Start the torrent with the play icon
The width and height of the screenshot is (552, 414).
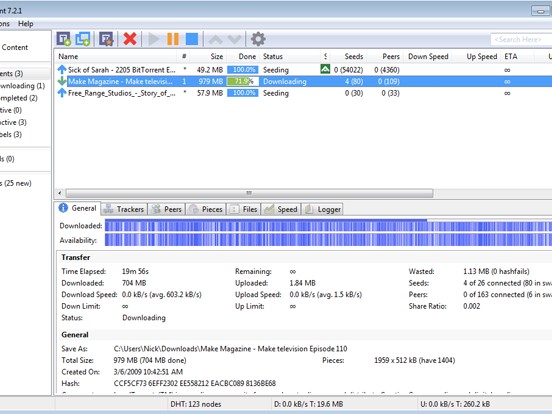pos(153,39)
